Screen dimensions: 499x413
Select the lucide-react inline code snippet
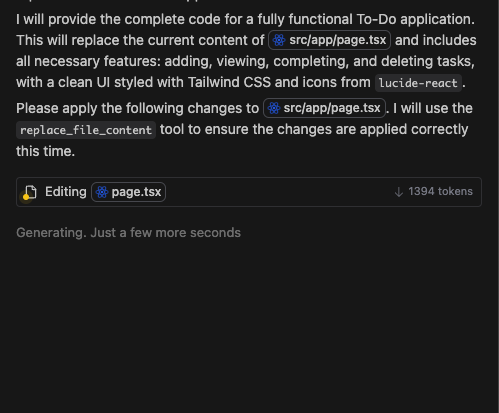point(418,83)
